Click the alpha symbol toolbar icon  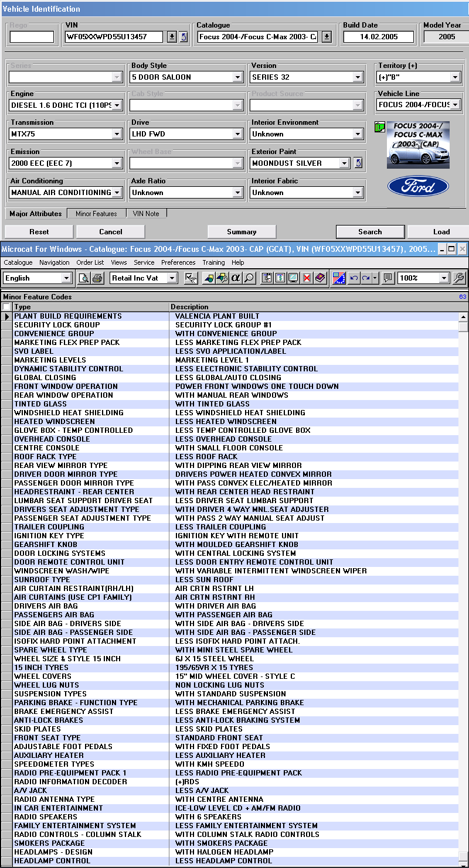[236, 278]
